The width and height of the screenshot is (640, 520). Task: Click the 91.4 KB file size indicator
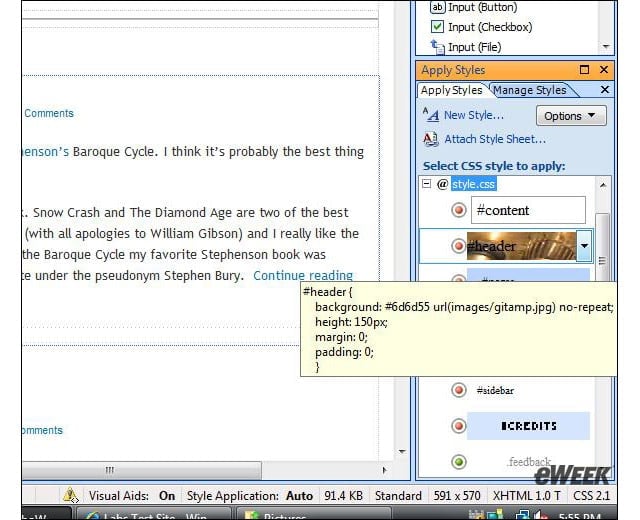click(x=343, y=496)
